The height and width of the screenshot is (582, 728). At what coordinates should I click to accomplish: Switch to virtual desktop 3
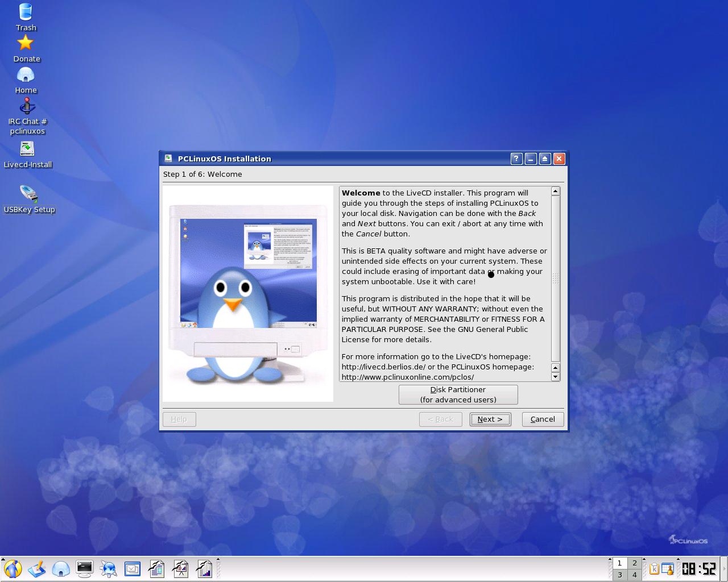[619, 575]
